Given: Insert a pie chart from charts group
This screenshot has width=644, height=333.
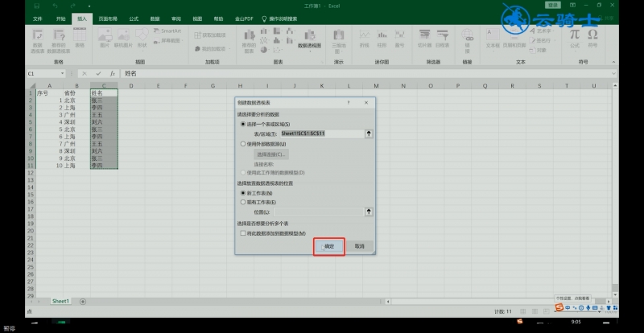Looking at the screenshot, I should point(264,50).
